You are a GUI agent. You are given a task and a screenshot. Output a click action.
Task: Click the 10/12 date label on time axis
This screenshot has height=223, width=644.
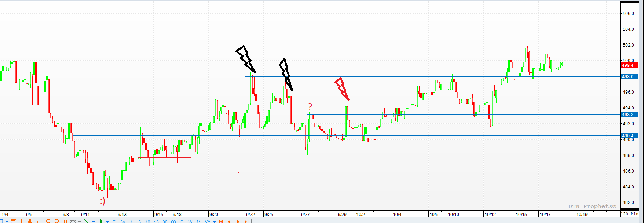click(x=490, y=214)
